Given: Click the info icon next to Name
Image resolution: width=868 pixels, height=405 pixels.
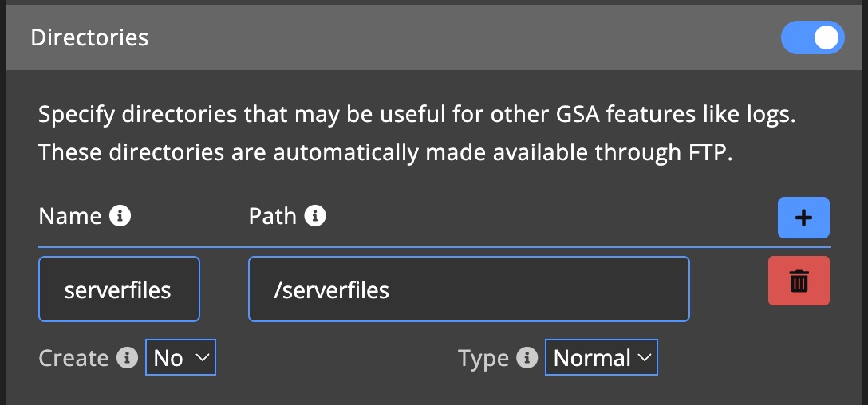Looking at the screenshot, I should [120, 216].
